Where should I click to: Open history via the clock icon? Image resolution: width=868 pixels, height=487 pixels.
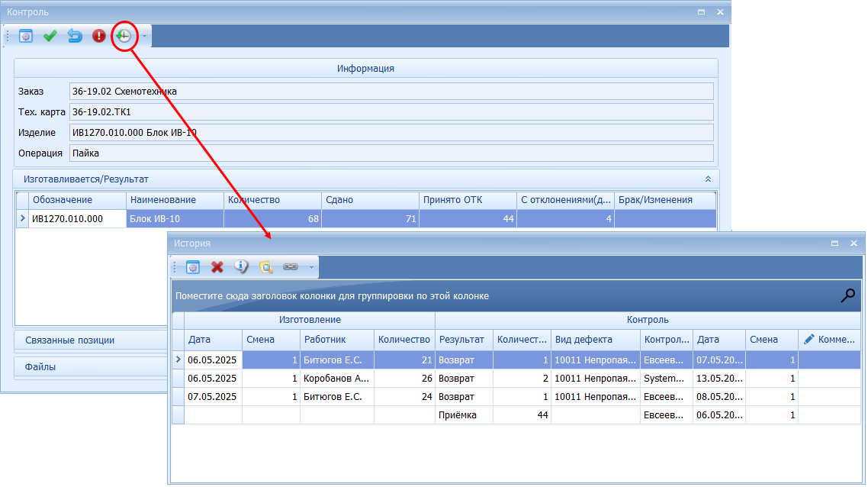pyautogui.click(x=124, y=36)
